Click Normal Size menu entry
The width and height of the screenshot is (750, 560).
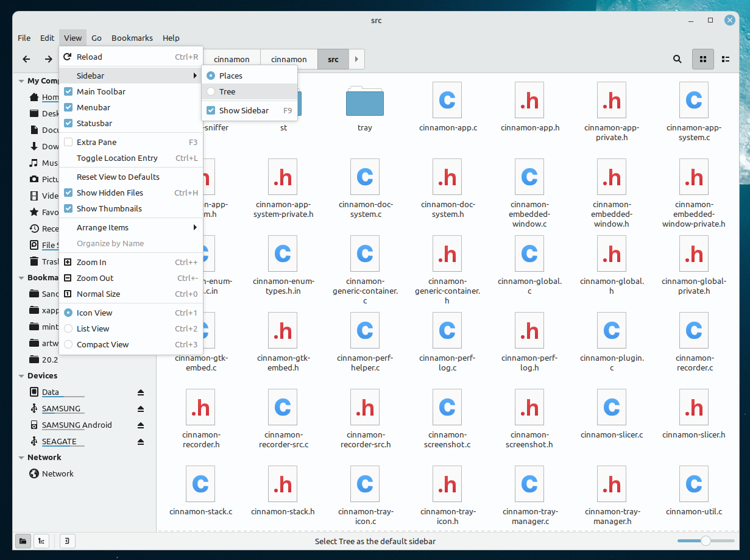point(131,294)
